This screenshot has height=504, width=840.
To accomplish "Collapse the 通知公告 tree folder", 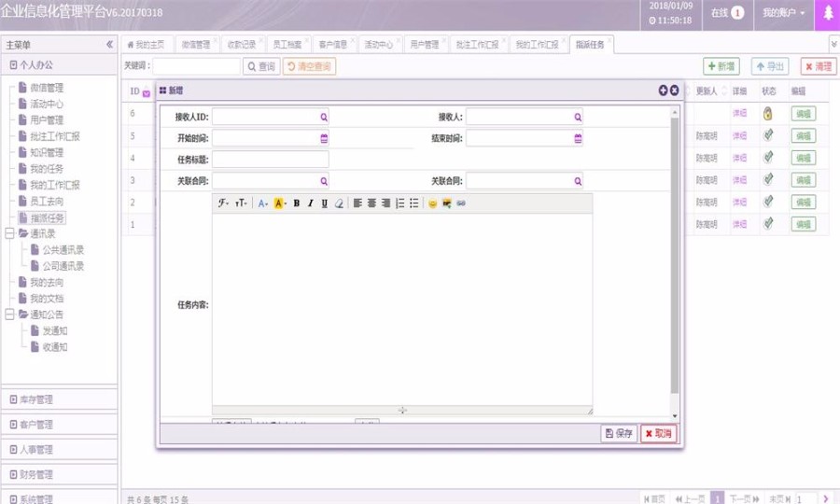I will [x=9, y=315].
